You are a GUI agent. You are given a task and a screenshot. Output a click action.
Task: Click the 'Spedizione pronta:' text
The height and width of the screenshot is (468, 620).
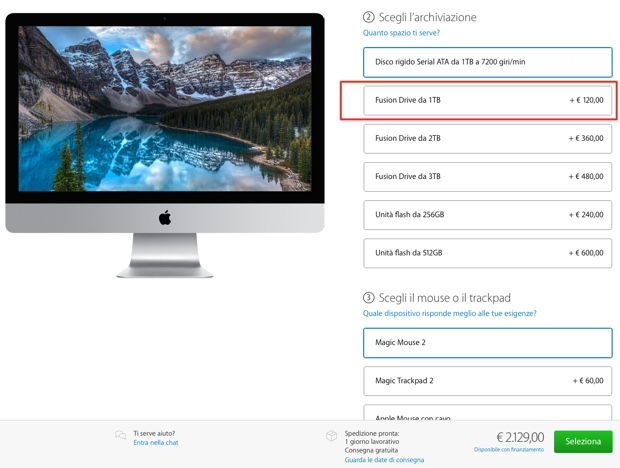(372, 434)
